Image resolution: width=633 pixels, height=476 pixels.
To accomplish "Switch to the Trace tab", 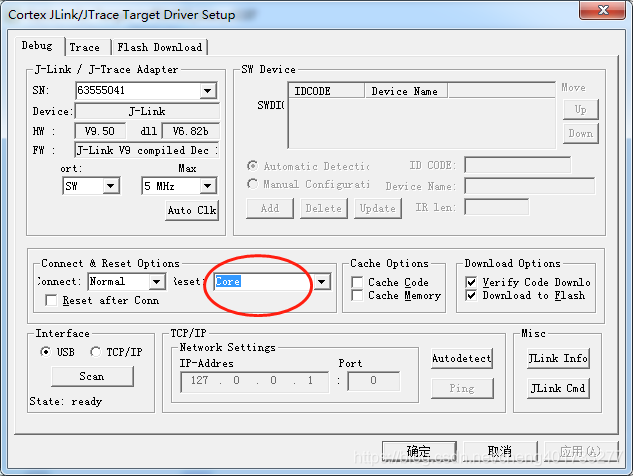I will point(87,47).
